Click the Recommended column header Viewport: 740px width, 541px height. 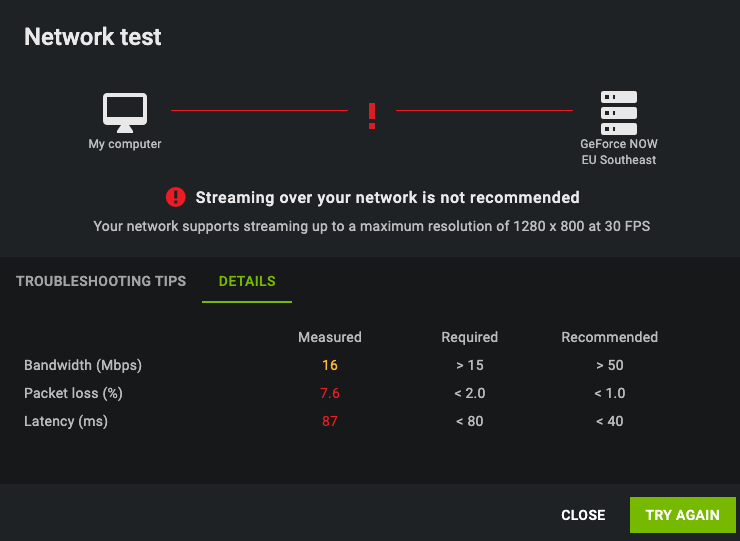609,337
